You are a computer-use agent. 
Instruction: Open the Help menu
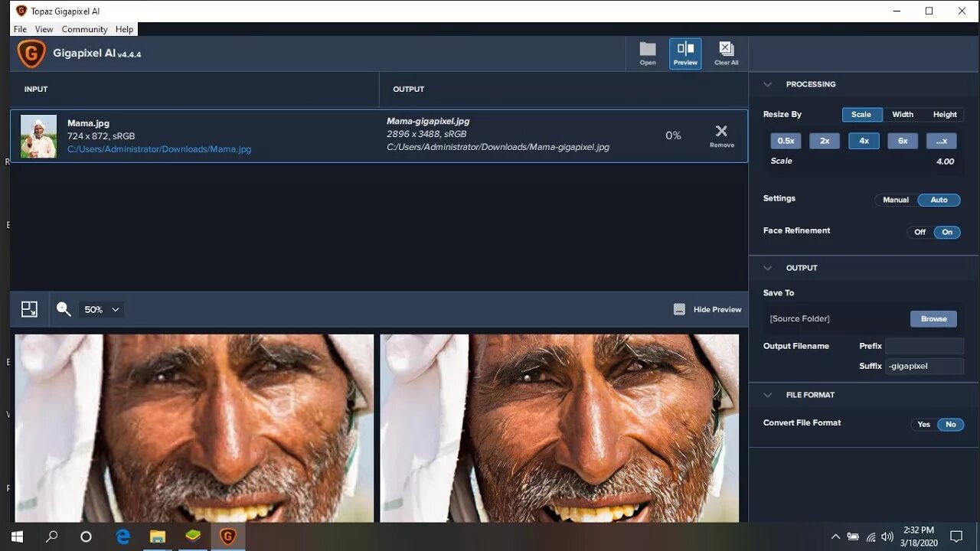pos(124,29)
